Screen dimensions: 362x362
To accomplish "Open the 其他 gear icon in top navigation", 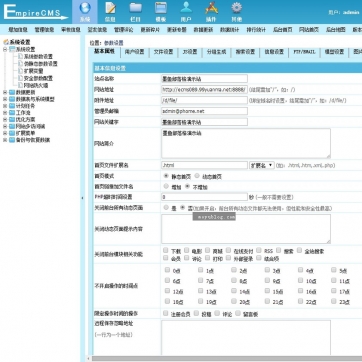I will tap(236, 8).
